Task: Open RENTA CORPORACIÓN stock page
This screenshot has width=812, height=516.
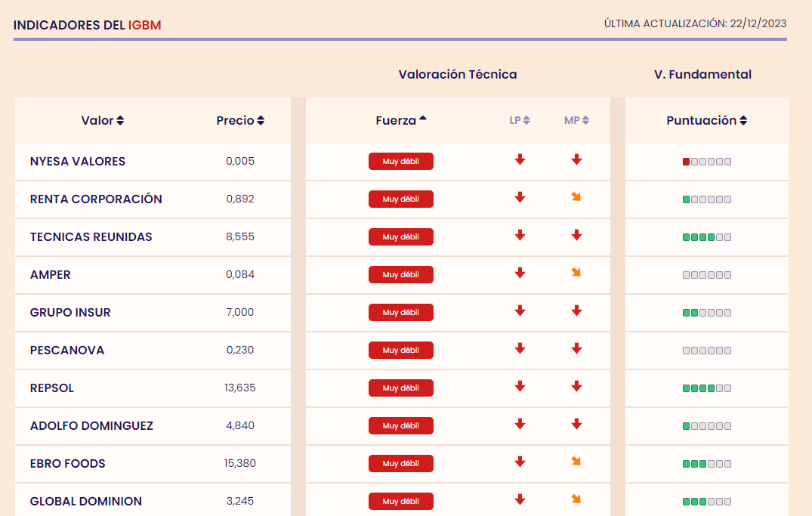Action: 96,199
